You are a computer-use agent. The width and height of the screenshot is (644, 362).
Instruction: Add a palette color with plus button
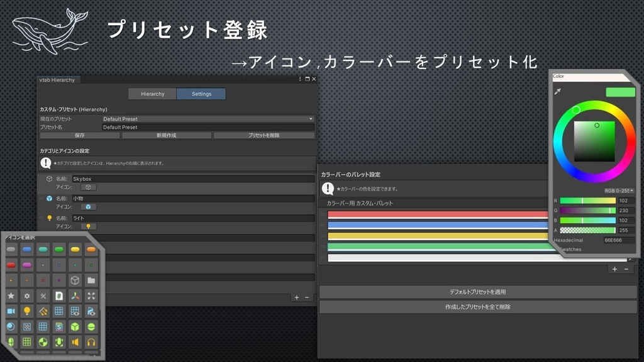[614, 269]
